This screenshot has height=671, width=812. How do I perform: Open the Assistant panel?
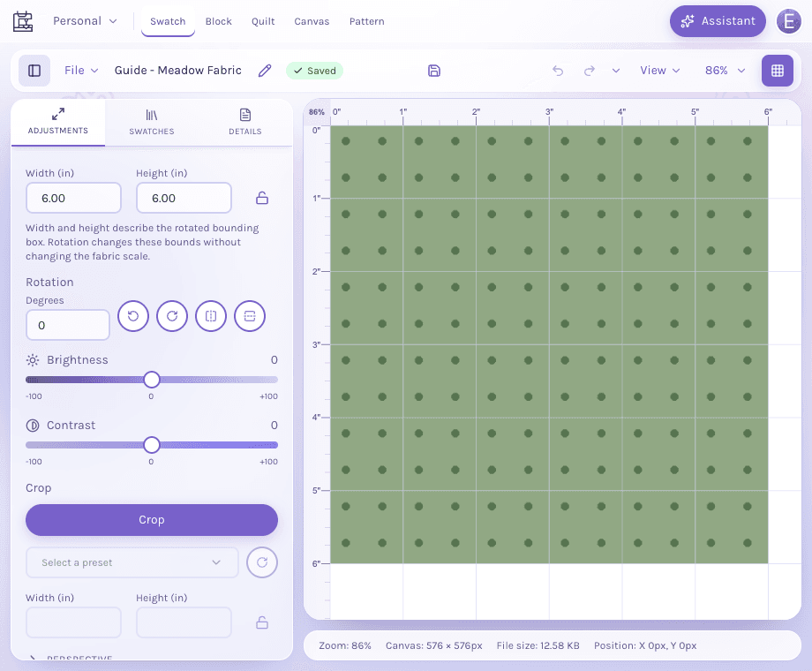pos(718,21)
